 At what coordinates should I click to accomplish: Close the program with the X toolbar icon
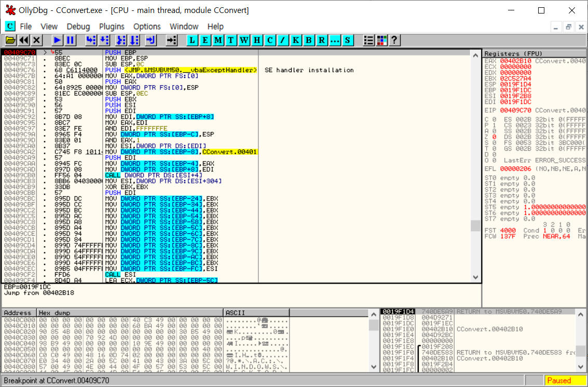(36, 40)
